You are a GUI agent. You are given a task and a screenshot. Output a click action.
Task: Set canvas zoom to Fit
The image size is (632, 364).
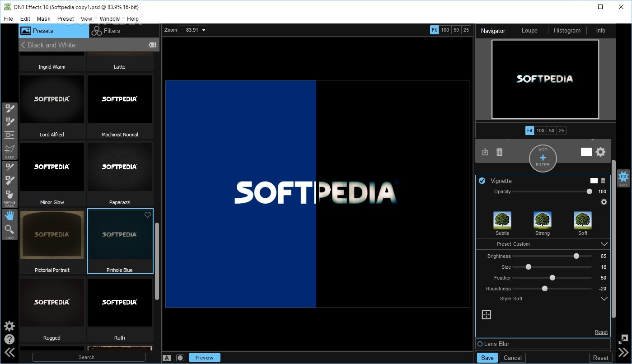[x=435, y=30]
